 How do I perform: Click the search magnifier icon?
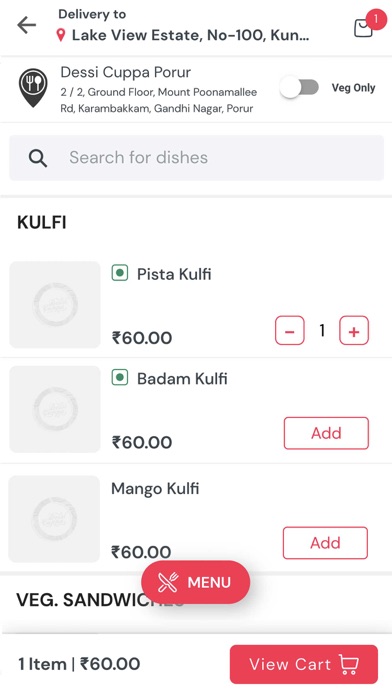coord(38,158)
